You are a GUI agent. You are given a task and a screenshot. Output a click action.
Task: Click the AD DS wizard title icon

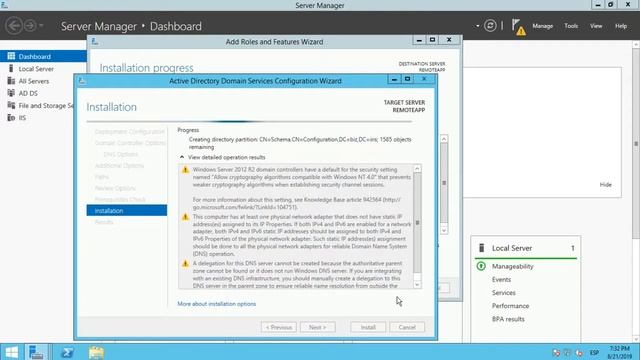pos(82,81)
